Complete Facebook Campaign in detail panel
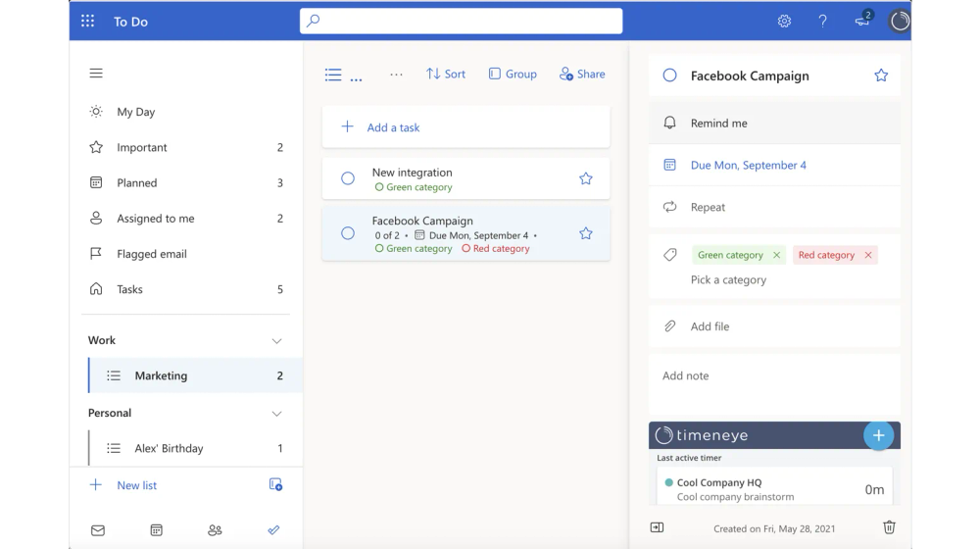Viewport: 980px width, 549px height. pos(669,75)
